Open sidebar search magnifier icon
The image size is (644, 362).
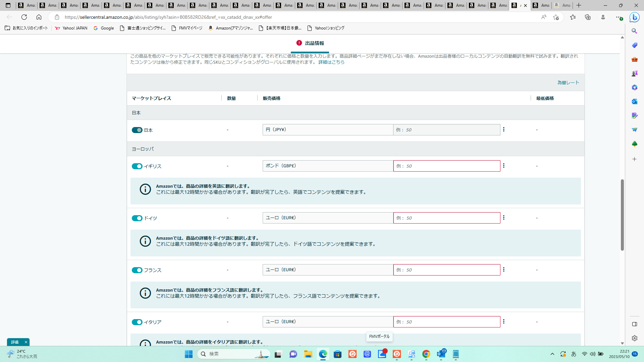634,31
